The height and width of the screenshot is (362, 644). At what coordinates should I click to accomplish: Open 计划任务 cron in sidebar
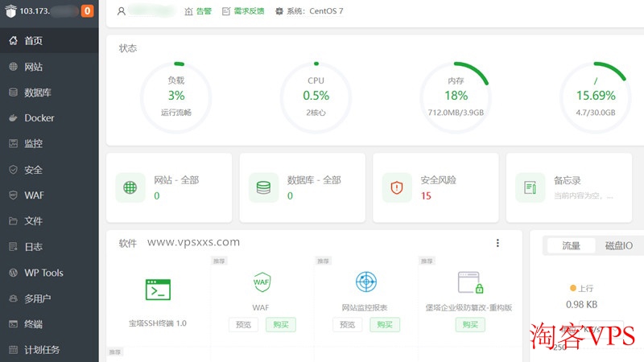click(x=49, y=350)
